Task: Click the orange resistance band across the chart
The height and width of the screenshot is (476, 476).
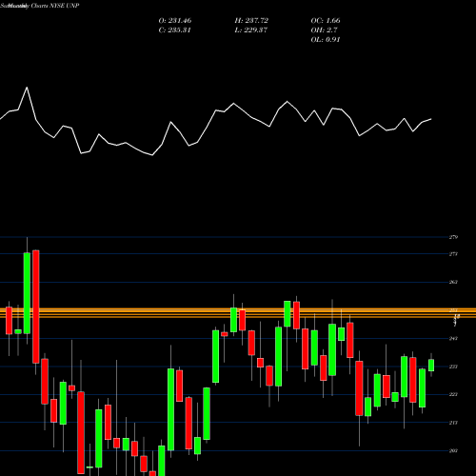Action: (238, 312)
